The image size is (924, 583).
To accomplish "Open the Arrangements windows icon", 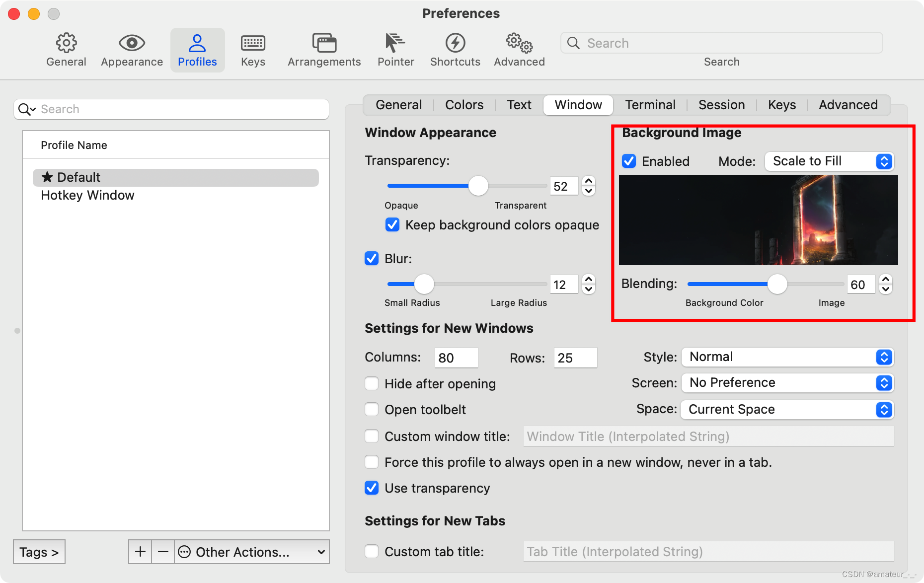I will coord(324,43).
